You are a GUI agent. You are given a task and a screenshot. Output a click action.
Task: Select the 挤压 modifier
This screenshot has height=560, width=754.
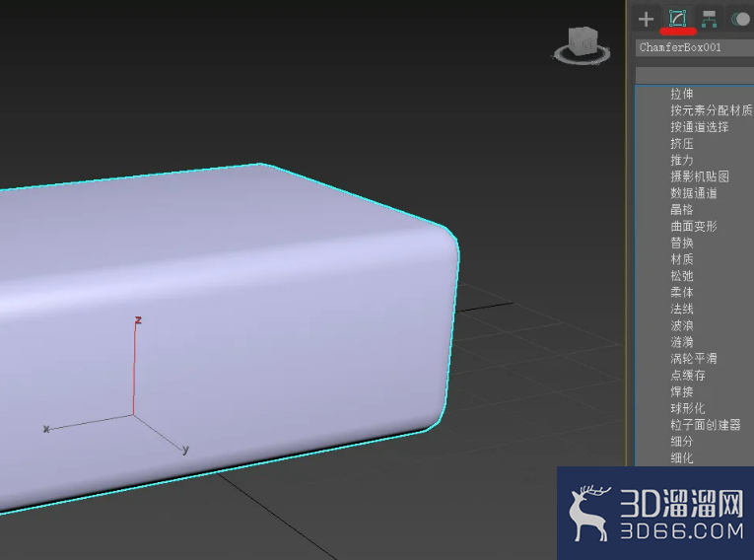coord(681,143)
